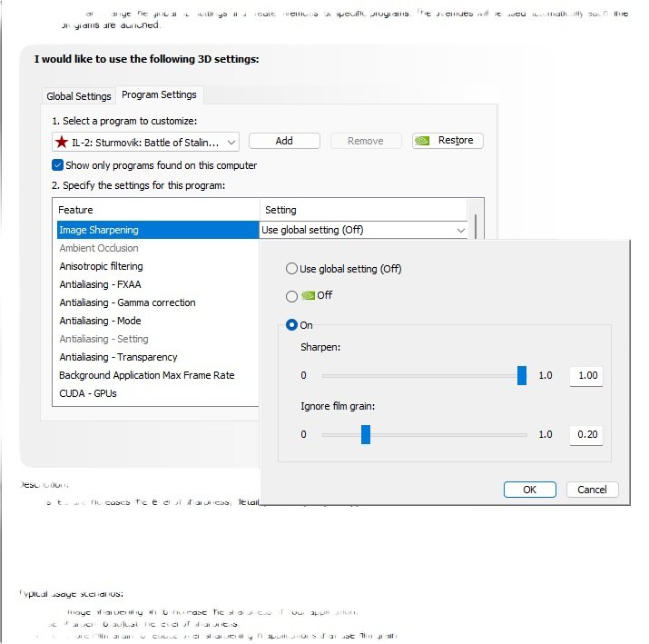The image size is (649, 644).
Task: Toggle Show only programs found checkbox
Action: pos(58,165)
